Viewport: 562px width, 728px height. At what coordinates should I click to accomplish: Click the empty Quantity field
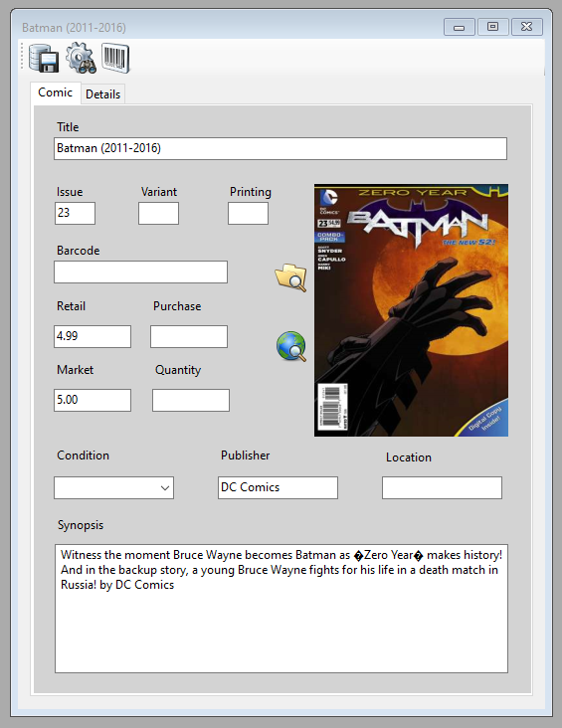[x=191, y=400]
